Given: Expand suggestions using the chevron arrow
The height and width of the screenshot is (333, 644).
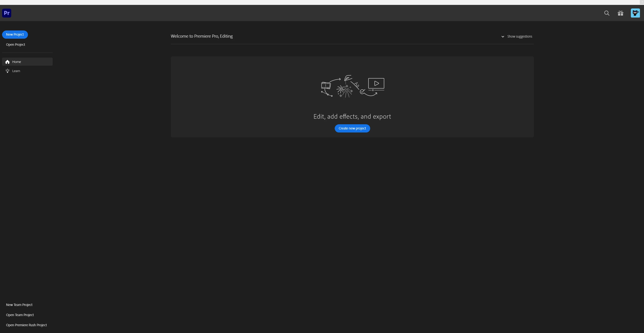Looking at the screenshot, I should pyautogui.click(x=503, y=37).
